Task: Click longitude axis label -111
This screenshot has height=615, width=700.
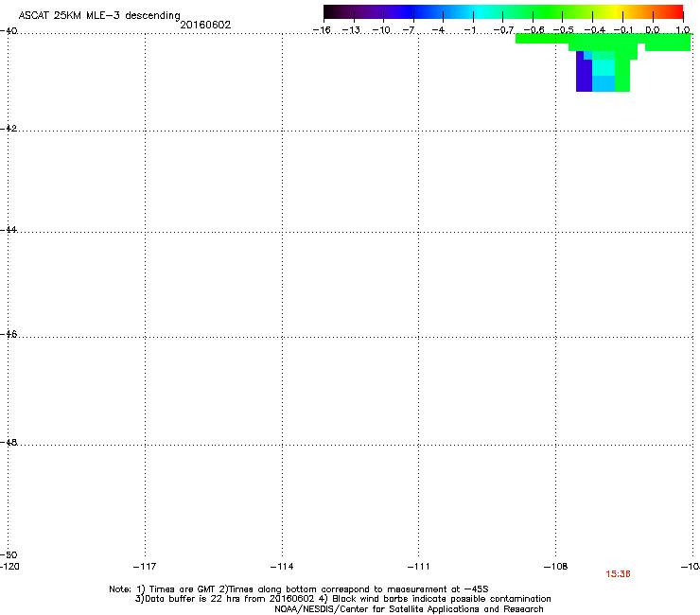Action: pyautogui.click(x=418, y=567)
